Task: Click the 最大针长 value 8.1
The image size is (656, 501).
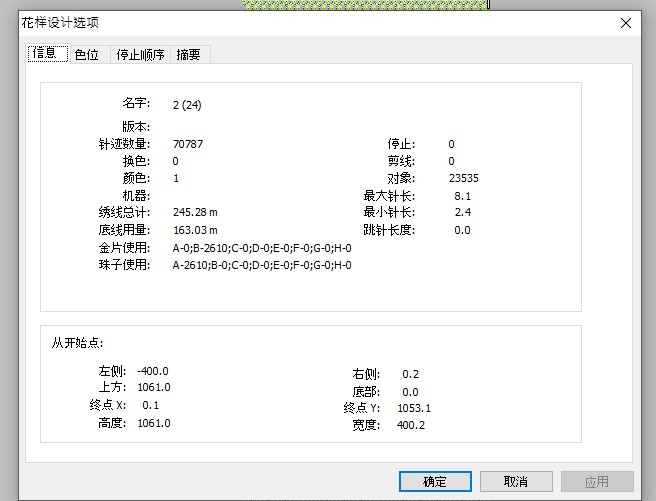Action: pyautogui.click(x=462, y=196)
